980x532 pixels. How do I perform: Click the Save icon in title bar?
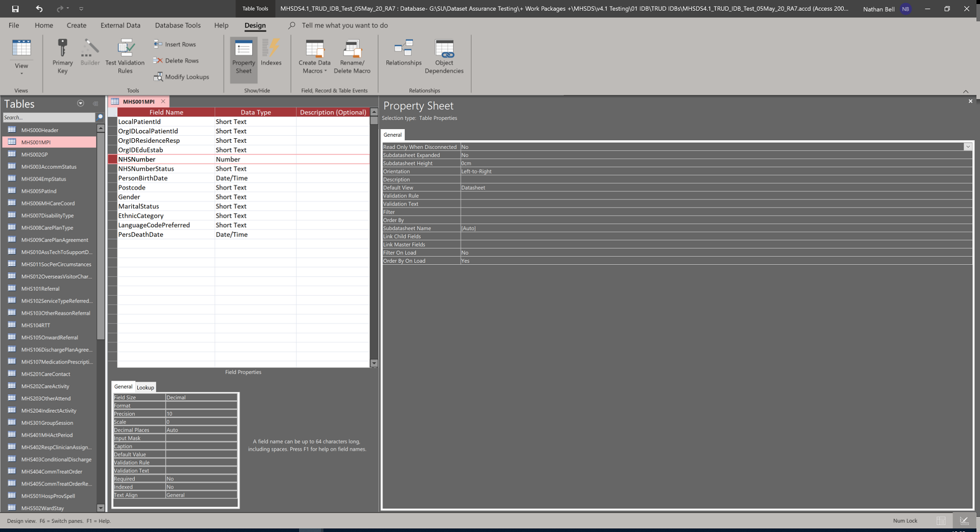(15, 9)
